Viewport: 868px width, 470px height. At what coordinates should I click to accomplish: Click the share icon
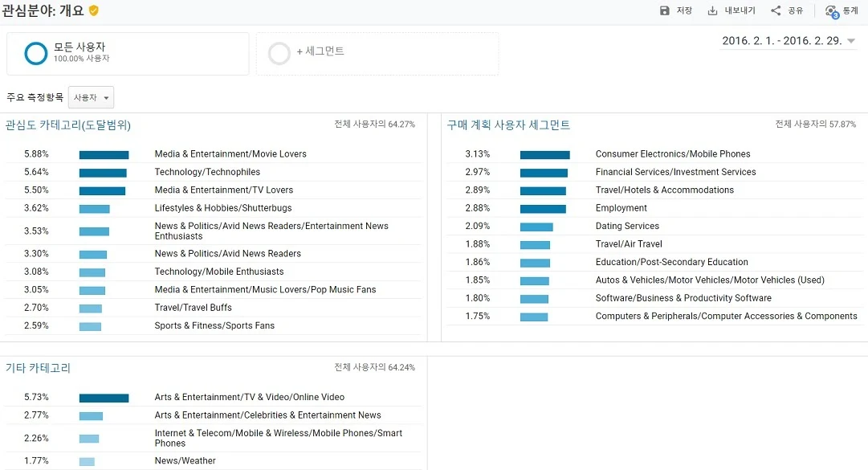(776, 10)
